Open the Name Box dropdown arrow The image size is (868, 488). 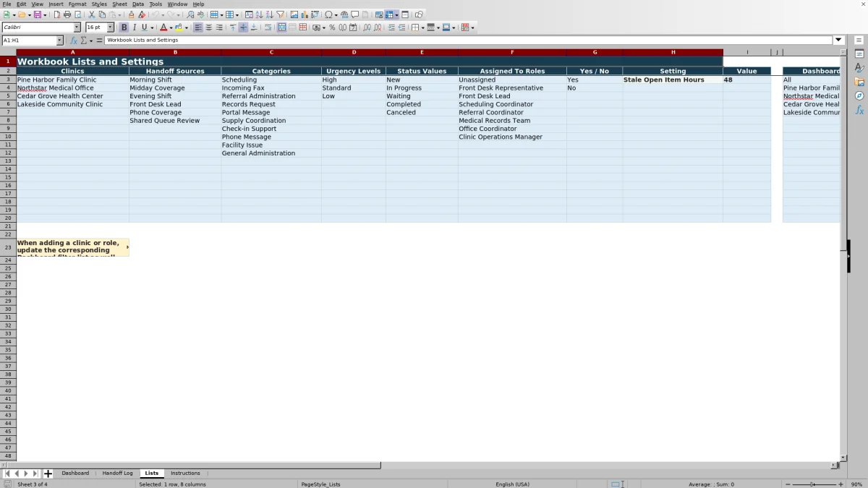click(x=59, y=40)
